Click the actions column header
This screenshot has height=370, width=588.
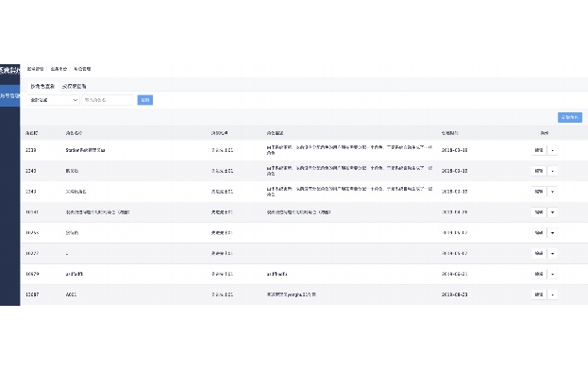pos(545,133)
